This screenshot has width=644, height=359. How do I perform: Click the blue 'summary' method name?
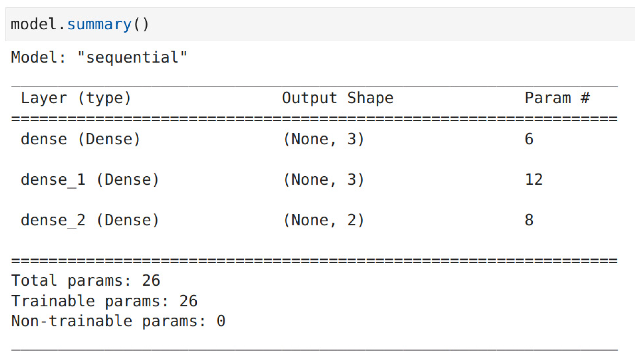(99, 25)
